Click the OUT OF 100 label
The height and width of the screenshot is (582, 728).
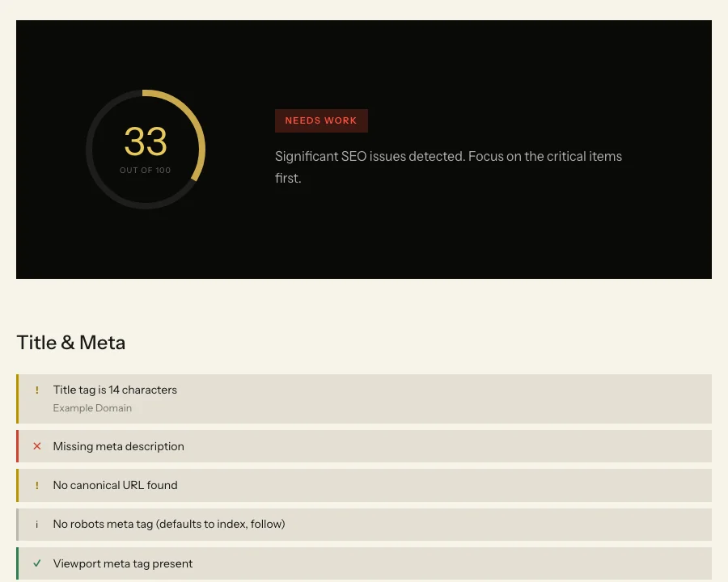tap(146, 171)
